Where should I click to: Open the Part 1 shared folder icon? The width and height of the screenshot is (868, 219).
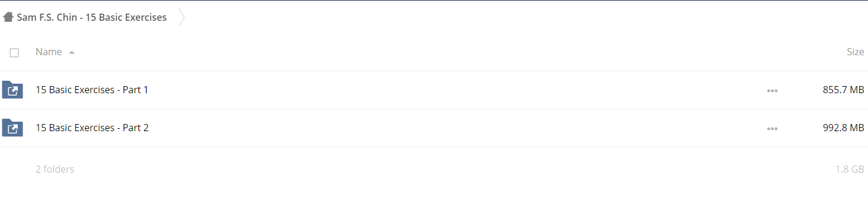click(12, 90)
